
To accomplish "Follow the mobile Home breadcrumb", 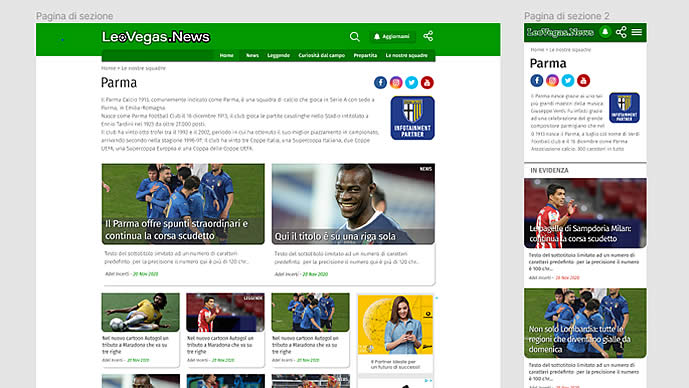I will pyautogui.click(x=537, y=50).
